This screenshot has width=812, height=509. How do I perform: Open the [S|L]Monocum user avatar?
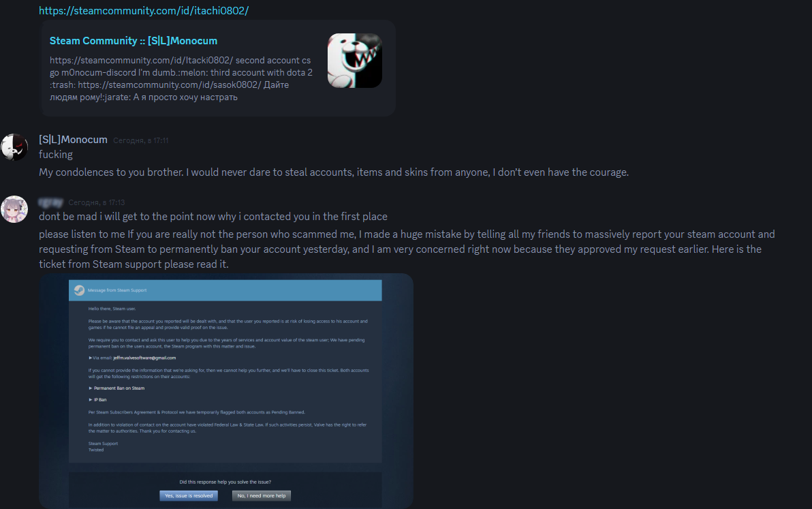(x=14, y=147)
